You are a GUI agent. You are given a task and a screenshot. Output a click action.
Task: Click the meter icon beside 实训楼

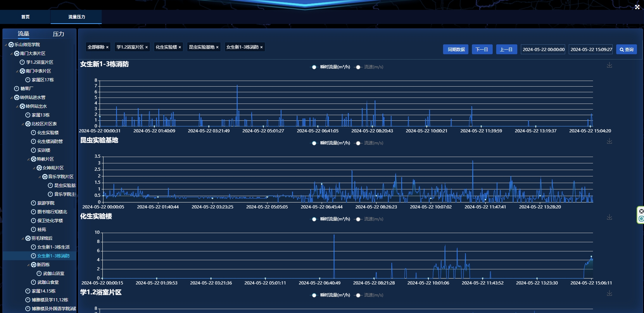tap(33, 150)
